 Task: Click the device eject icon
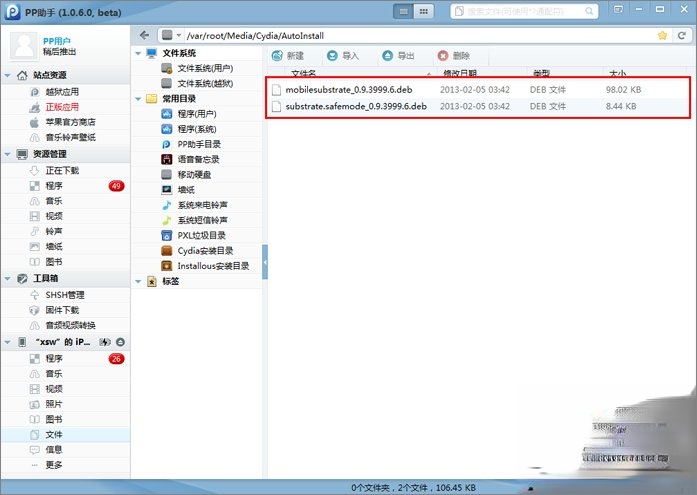(x=120, y=342)
